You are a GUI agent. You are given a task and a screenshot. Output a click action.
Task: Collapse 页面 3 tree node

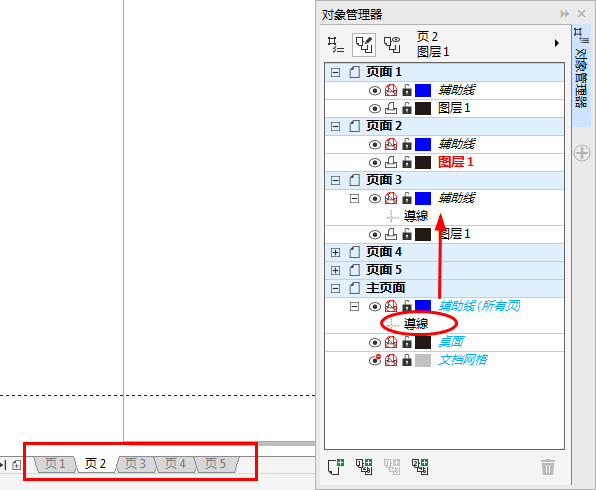coord(335,180)
